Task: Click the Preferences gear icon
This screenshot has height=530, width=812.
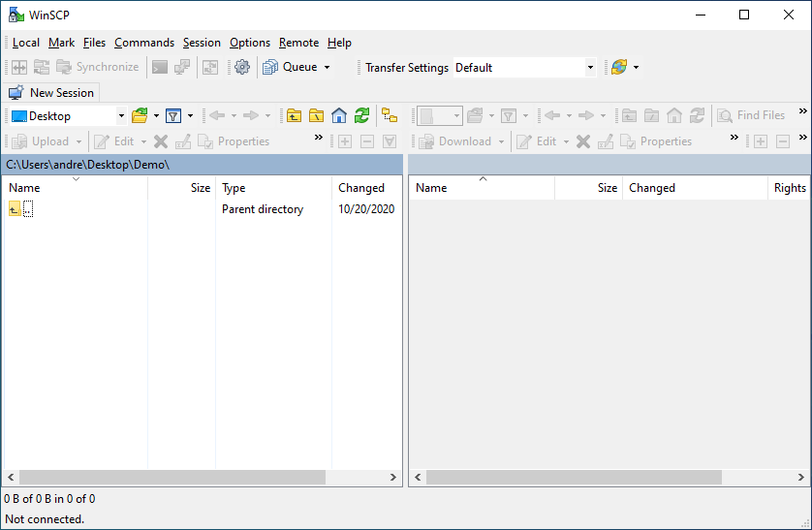Action: coord(242,67)
